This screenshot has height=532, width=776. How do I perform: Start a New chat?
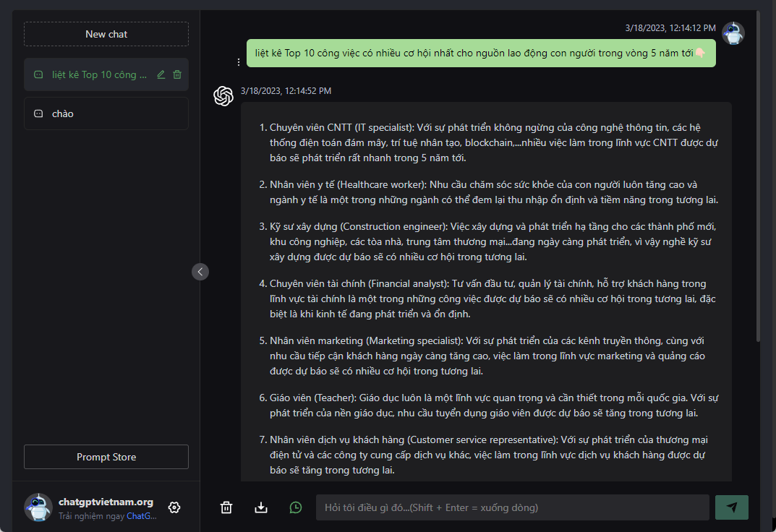point(106,34)
